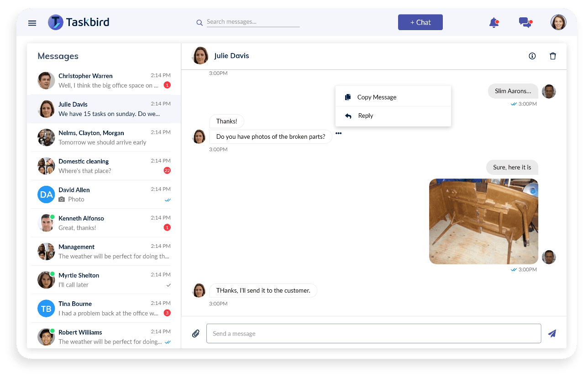Send the message with the paper plane icon
Viewport: 588px width, 378px height.
552,333
